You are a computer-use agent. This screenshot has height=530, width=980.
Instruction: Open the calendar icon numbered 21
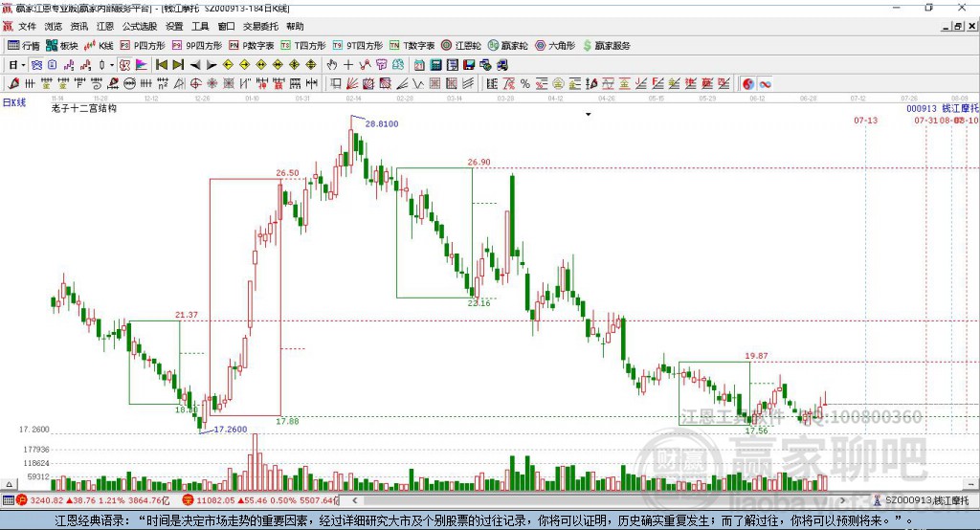(x=419, y=65)
